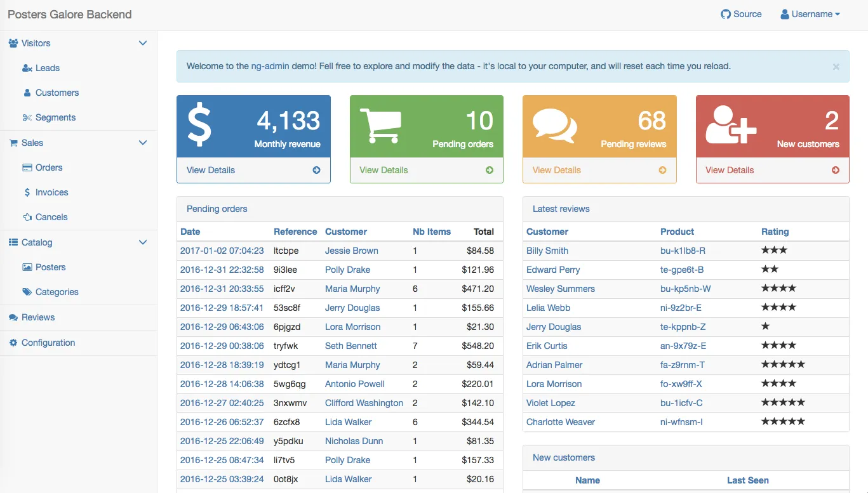Open the ng-admin link in welcome banner

click(x=270, y=66)
